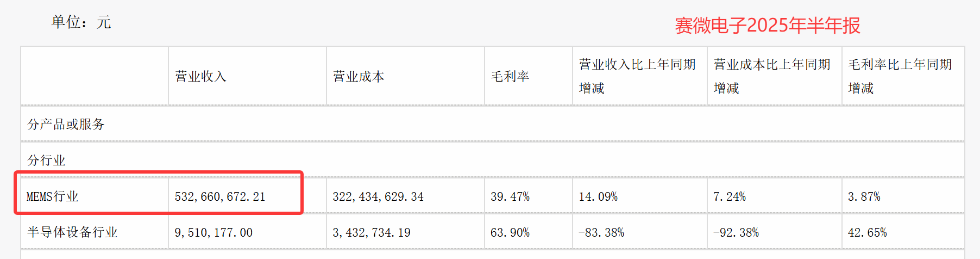Click the red 赛微电子2025年半年报 title

click(x=767, y=25)
